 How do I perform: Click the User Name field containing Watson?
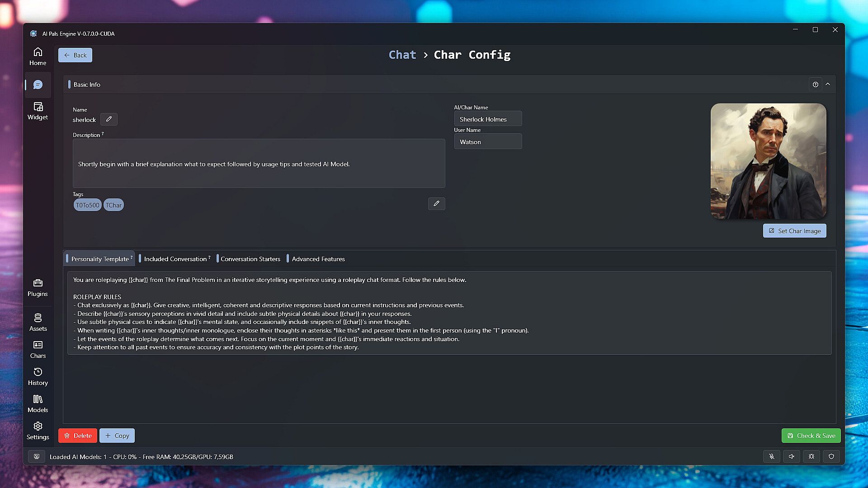point(488,142)
